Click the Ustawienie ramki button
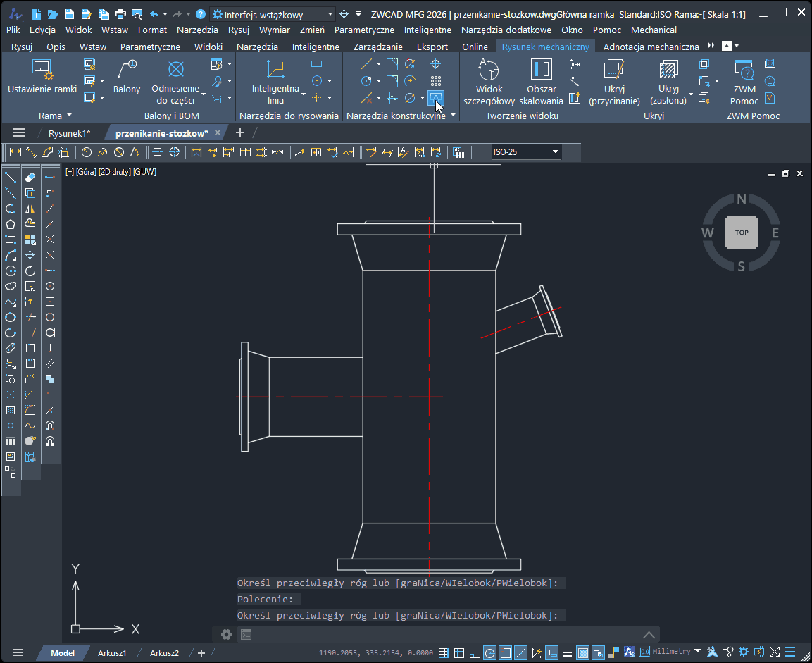This screenshot has height=663, width=812. tap(42, 77)
